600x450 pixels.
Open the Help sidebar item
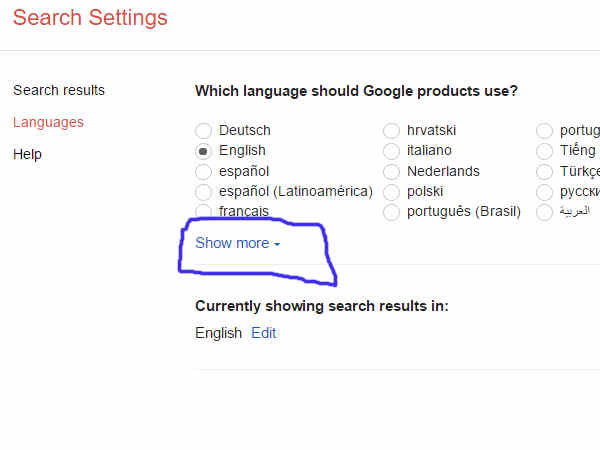click(27, 155)
